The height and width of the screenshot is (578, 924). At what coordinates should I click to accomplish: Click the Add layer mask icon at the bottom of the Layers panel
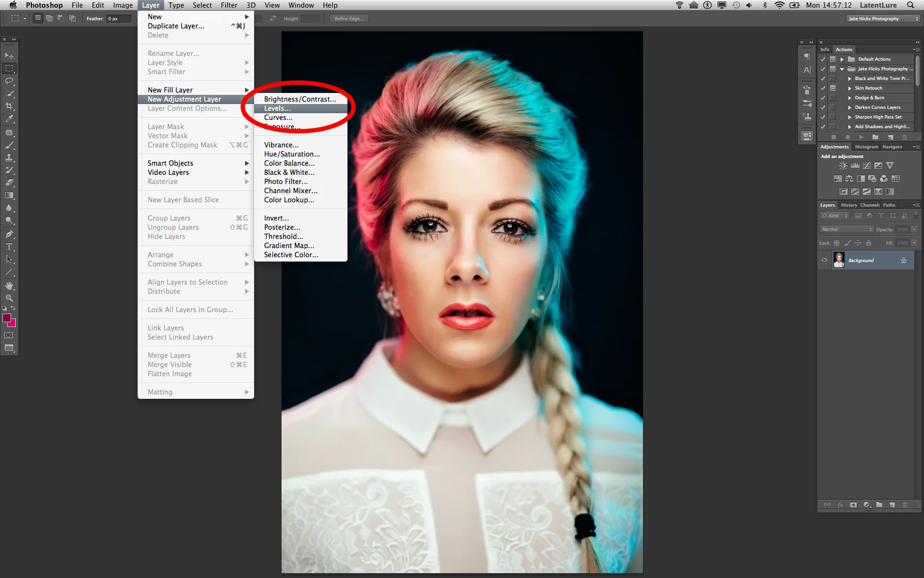pos(853,505)
